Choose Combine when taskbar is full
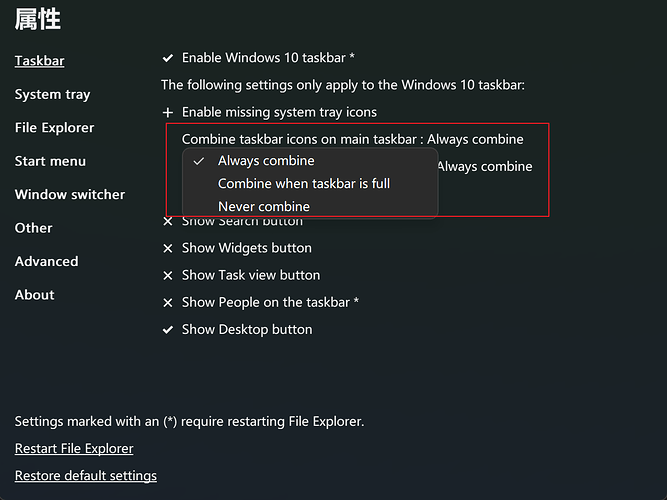The image size is (667, 500). (x=303, y=183)
